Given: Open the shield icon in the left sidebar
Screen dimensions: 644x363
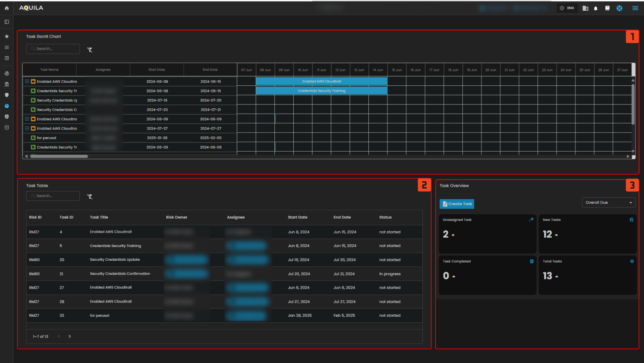Looking at the screenshot, I should pyautogui.click(x=7, y=95).
